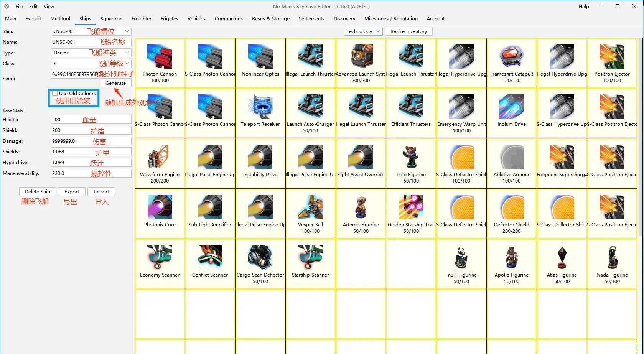Open the Help menu
The width and height of the screenshot is (644, 354).
(x=584, y=7)
